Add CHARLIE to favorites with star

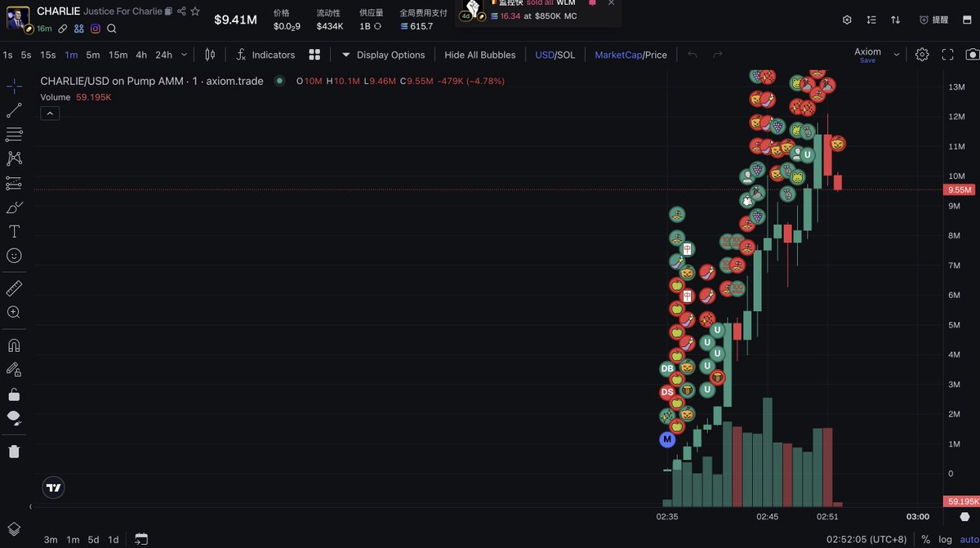pyautogui.click(x=195, y=11)
